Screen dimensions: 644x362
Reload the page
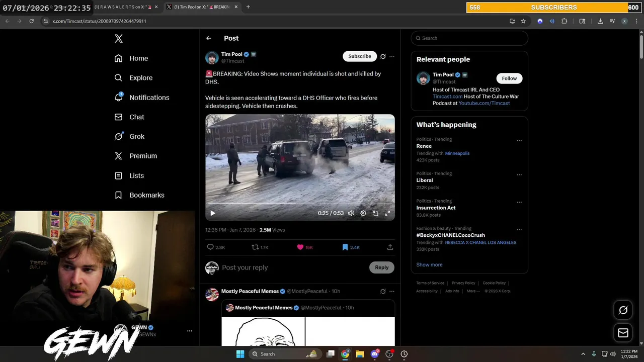pyautogui.click(x=31, y=21)
